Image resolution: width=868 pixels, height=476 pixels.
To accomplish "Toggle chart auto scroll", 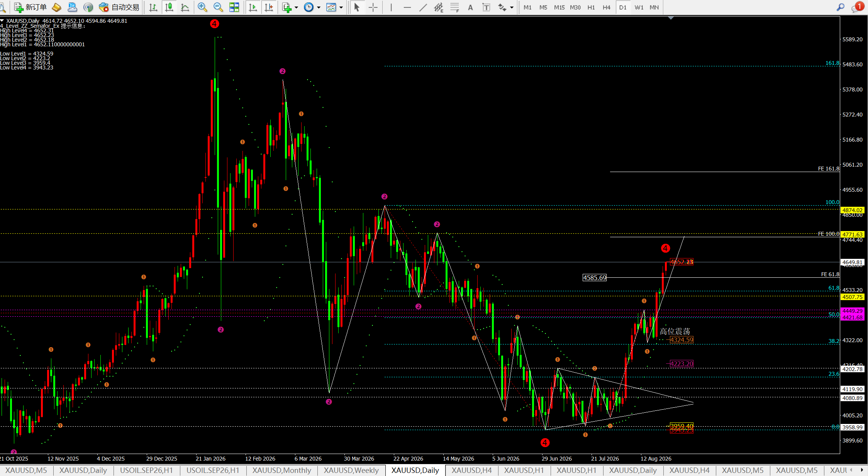I will pos(253,7).
